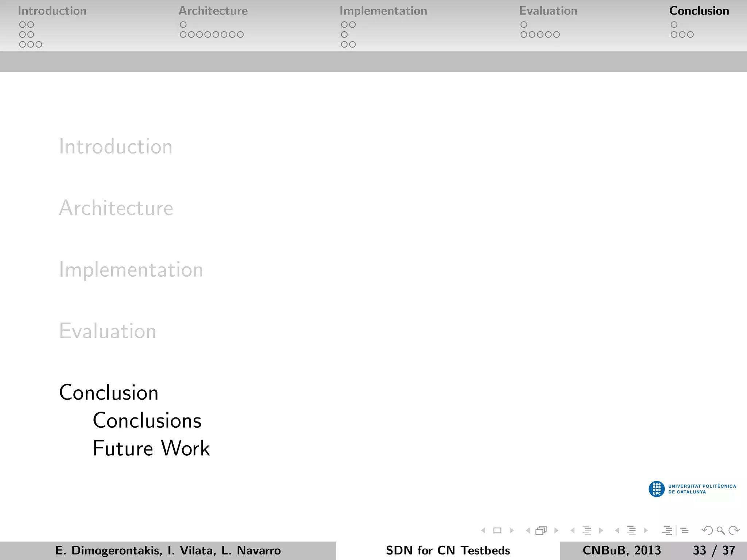Click first circle in Conclusion's three-circle row
Image resolution: width=747 pixels, height=560 pixels.
click(x=674, y=35)
